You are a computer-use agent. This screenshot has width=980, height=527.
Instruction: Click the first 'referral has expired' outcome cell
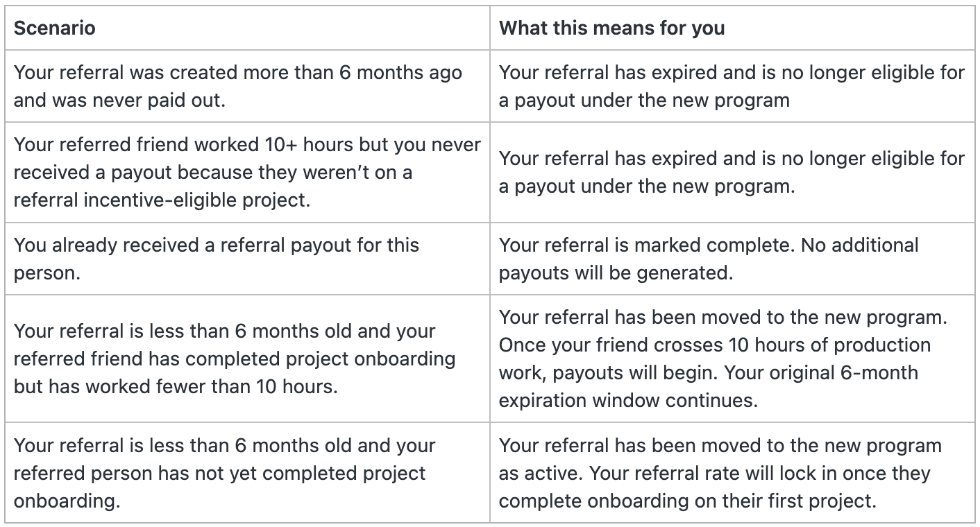[x=732, y=86]
